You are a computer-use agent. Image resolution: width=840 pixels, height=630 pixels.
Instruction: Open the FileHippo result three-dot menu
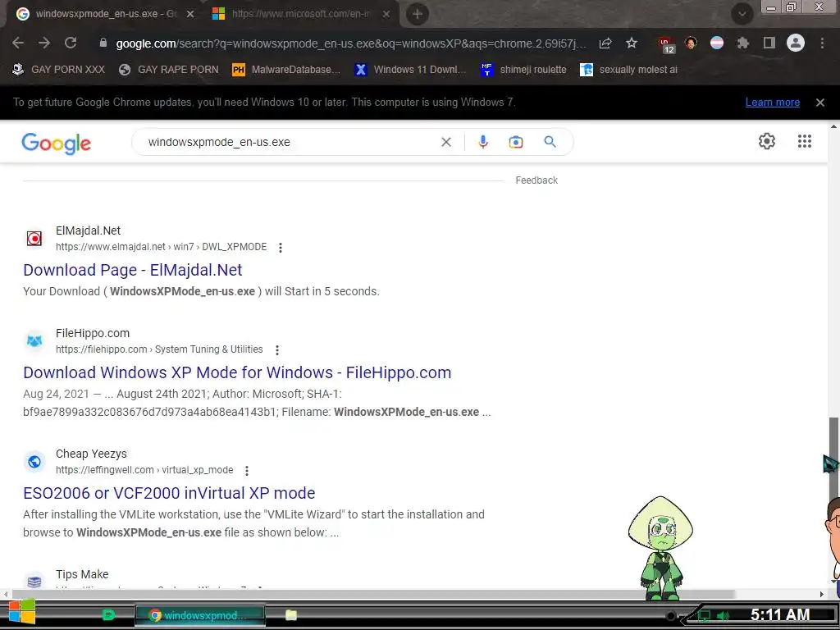(277, 349)
